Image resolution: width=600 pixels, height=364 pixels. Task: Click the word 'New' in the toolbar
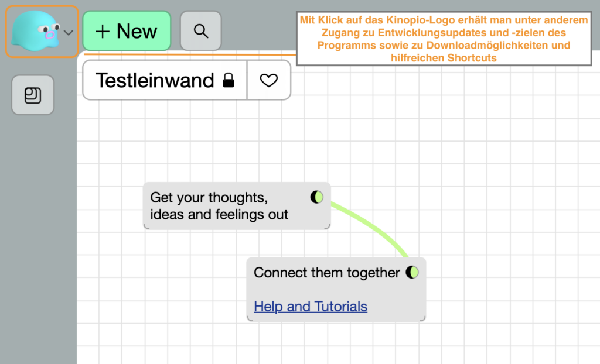point(137,32)
